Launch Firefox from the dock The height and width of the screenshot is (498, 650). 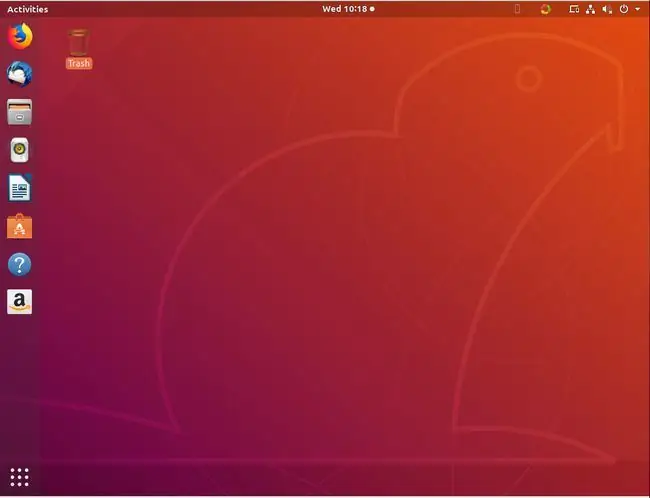tap(20, 36)
